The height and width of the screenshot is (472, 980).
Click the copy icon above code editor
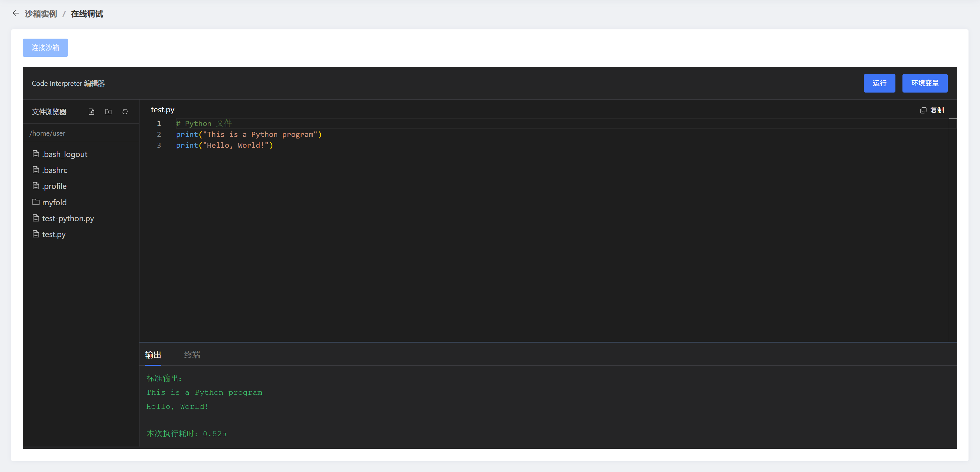[923, 110]
